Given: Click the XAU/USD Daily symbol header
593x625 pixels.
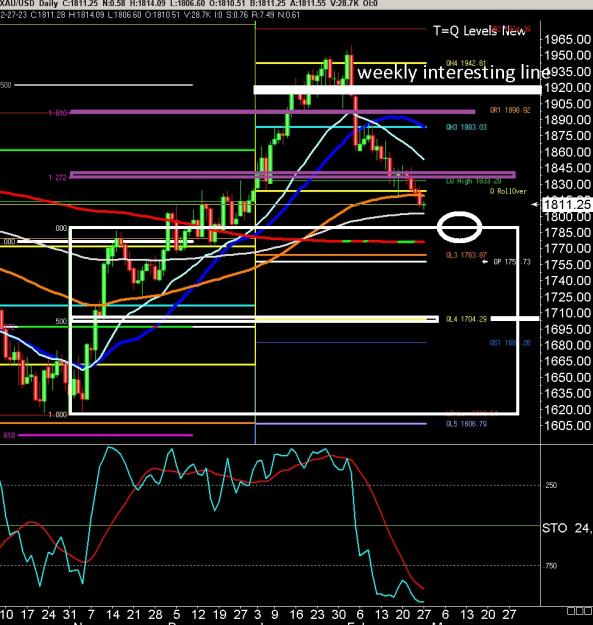Looking at the screenshot, I should click(29, 4).
